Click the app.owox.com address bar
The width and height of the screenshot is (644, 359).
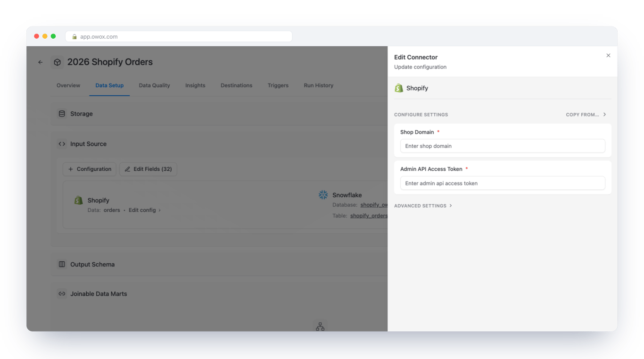click(179, 36)
